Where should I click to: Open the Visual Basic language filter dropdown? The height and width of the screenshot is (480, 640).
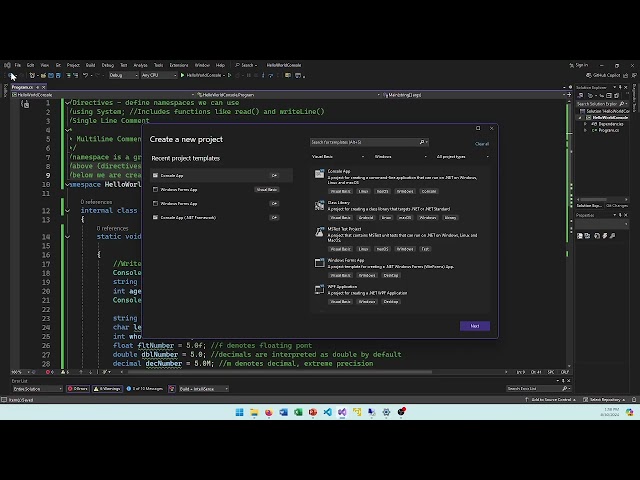338,157
